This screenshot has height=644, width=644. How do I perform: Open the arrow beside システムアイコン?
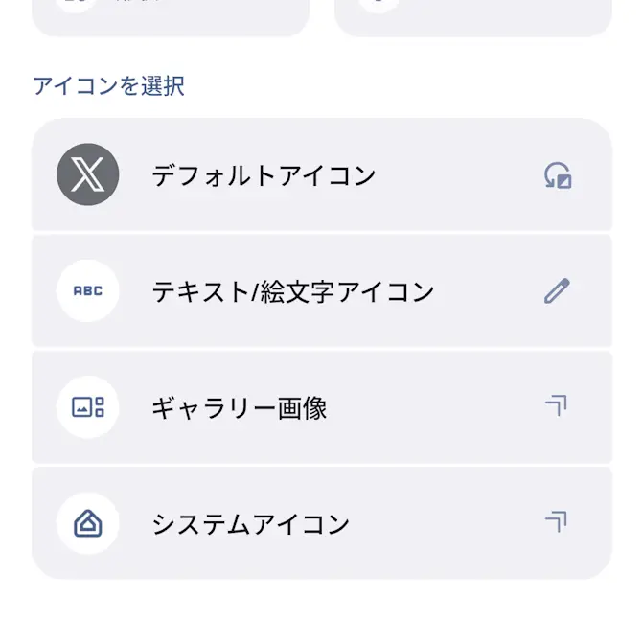[x=556, y=522]
